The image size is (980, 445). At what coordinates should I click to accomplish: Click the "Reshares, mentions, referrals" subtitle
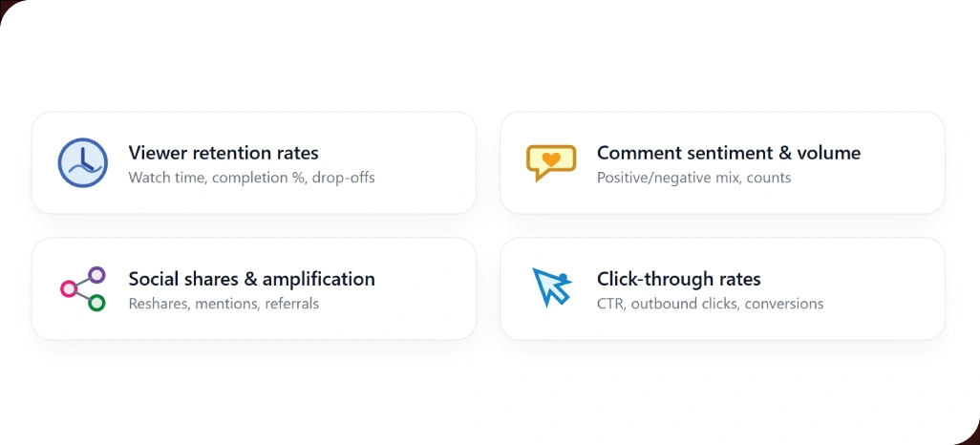coord(224,304)
